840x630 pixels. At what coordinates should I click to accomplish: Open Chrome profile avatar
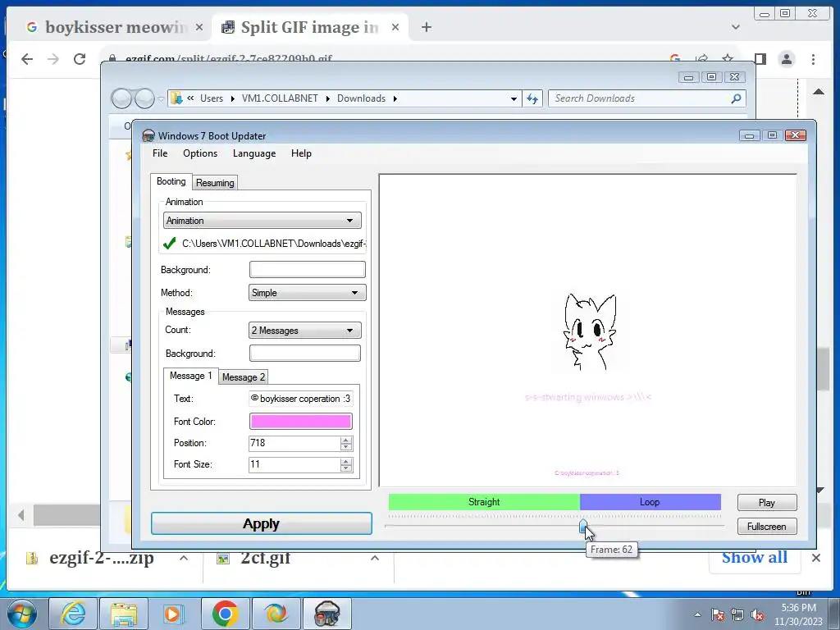(787, 59)
